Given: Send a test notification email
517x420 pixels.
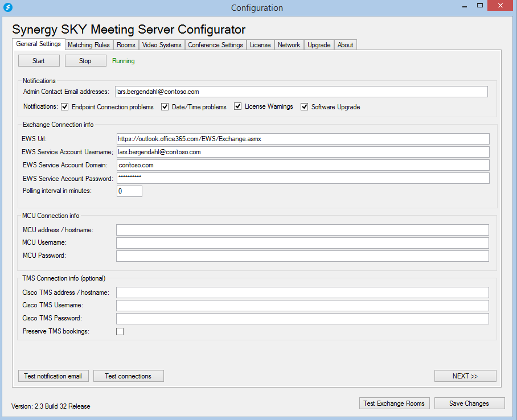Looking at the screenshot, I should click(53, 376).
